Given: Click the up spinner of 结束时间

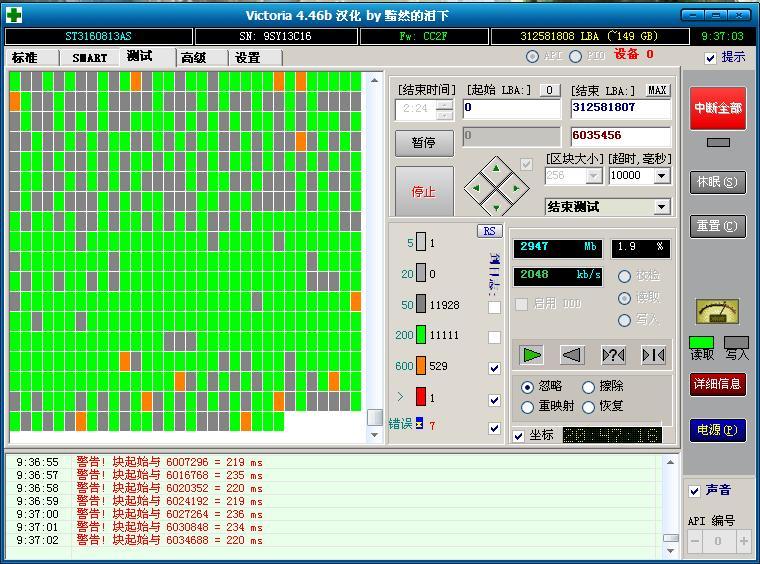Looking at the screenshot, I should point(444,104).
